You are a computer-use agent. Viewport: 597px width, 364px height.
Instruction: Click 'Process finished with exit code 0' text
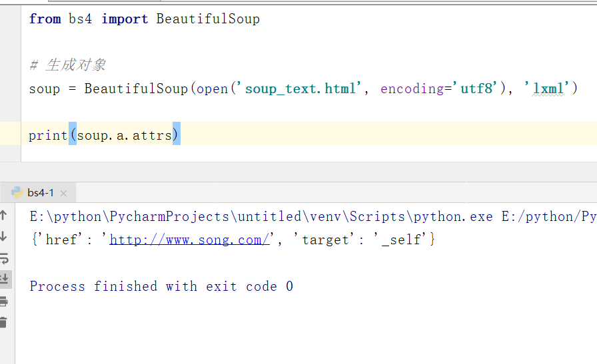pos(161,286)
